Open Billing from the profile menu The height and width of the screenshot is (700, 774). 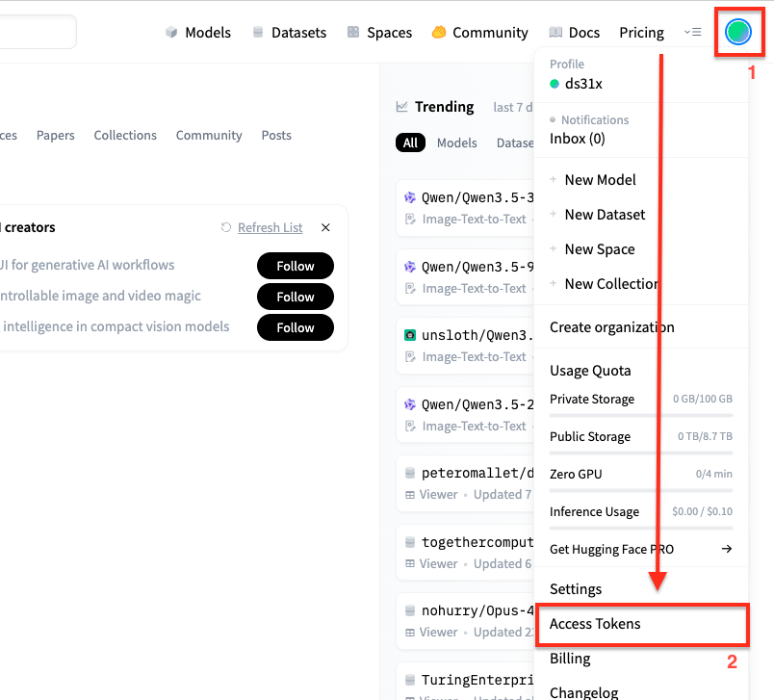click(x=570, y=658)
